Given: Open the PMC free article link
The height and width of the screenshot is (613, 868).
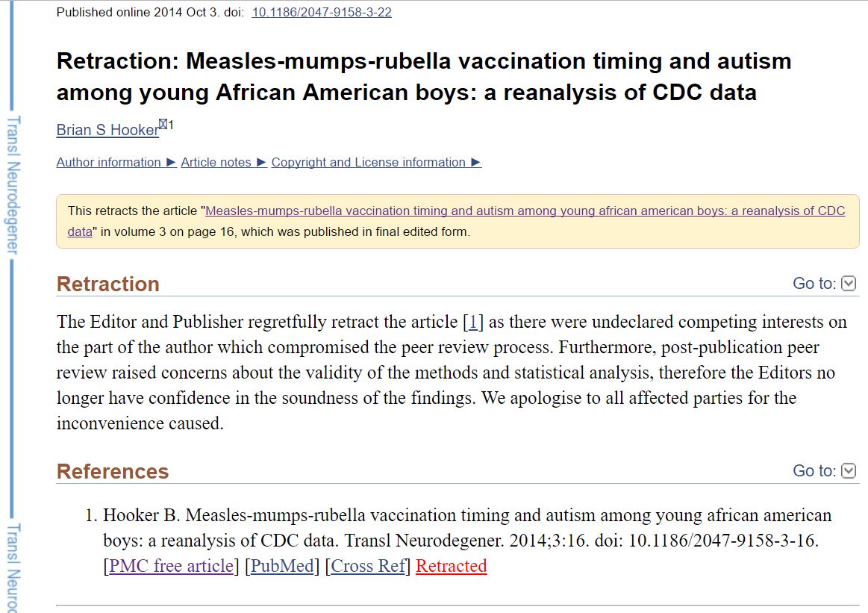Looking at the screenshot, I should pyautogui.click(x=171, y=567).
